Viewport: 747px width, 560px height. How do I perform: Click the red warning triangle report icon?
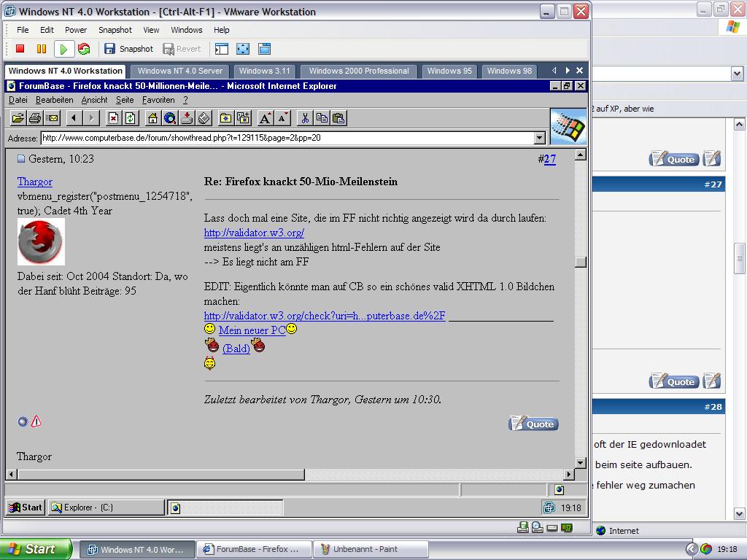point(36,421)
